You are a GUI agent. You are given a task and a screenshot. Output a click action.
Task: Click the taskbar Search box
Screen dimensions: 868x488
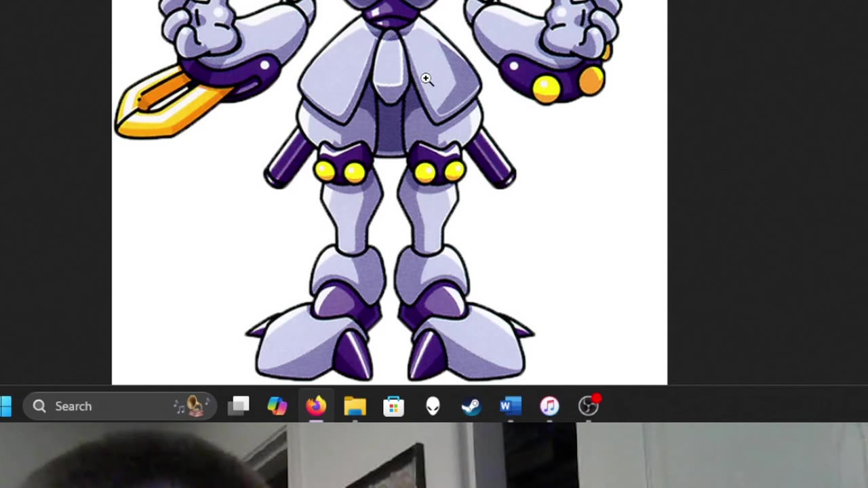[120, 406]
